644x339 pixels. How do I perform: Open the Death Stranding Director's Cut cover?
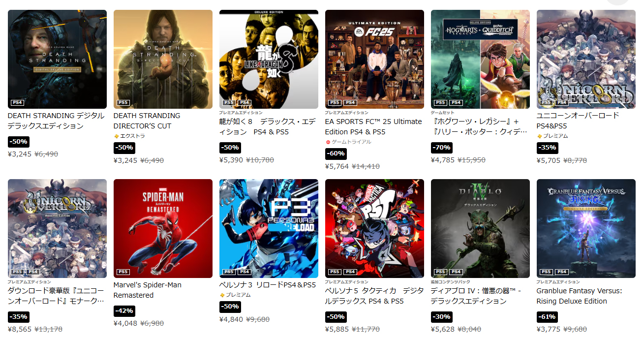point(163,59)
